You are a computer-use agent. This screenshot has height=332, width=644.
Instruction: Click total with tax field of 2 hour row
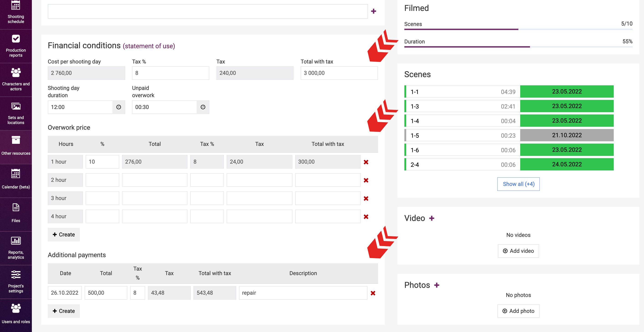pyautogui.click(x=327, y=180)
